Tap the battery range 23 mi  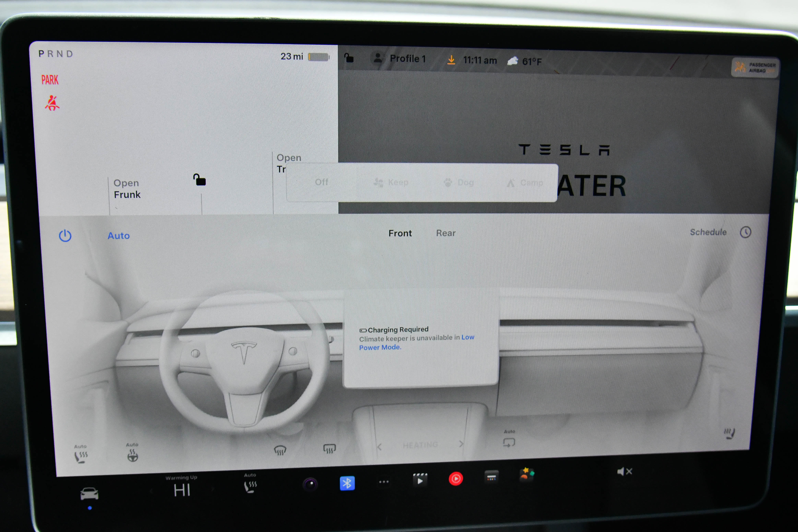click(305, 56)
